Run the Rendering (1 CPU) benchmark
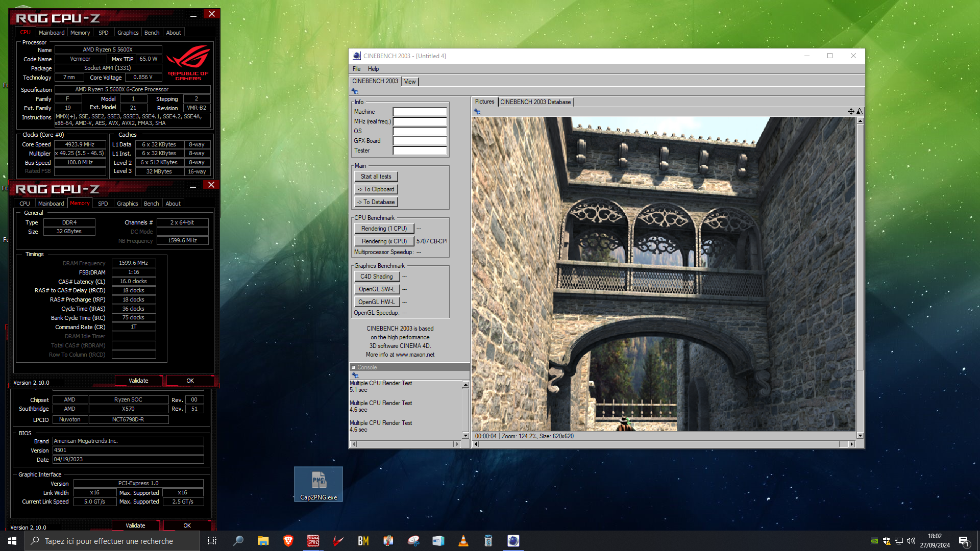 [384, 229]
